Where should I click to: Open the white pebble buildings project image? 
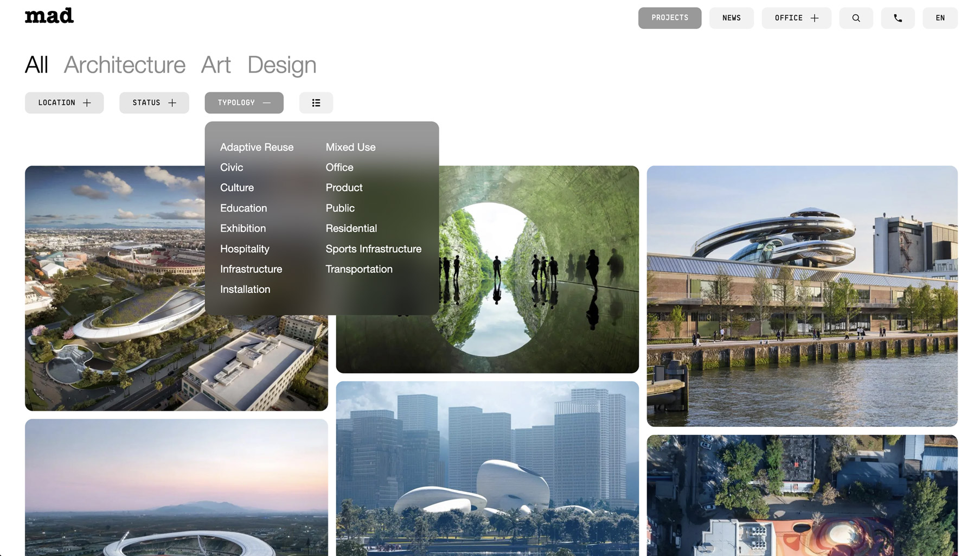coord(487,468)
